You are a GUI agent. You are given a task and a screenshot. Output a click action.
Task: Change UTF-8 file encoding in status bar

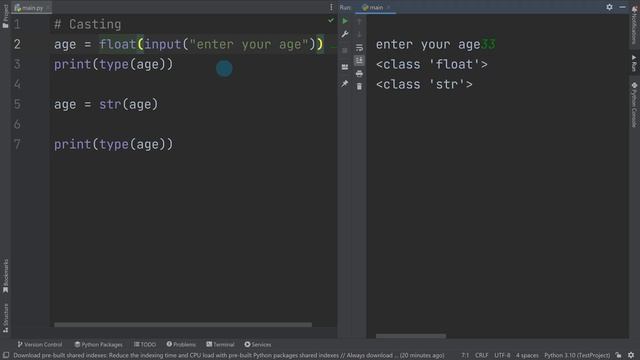pyautogui.click(x=502, y=356)
